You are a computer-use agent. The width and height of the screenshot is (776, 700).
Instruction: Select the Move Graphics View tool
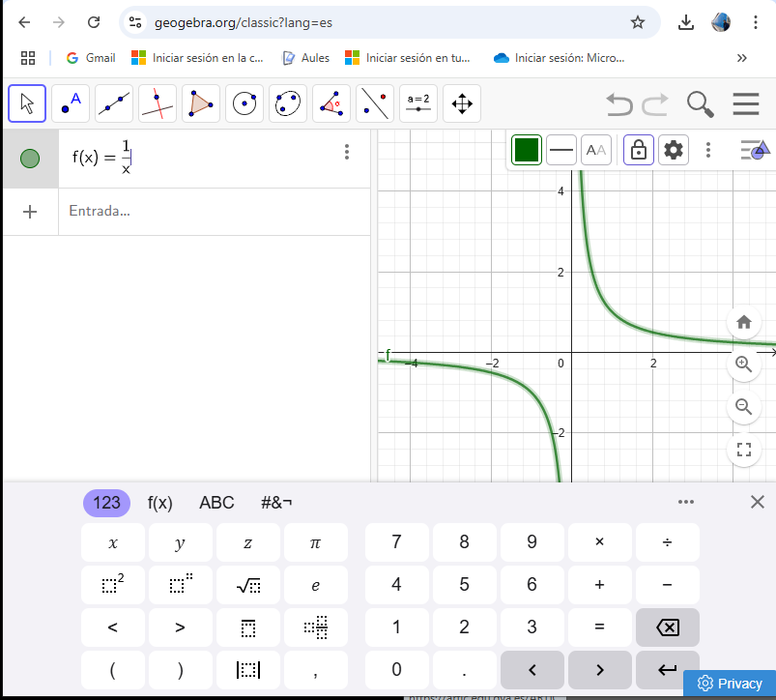pyautogui.click(x=462, y=103)
